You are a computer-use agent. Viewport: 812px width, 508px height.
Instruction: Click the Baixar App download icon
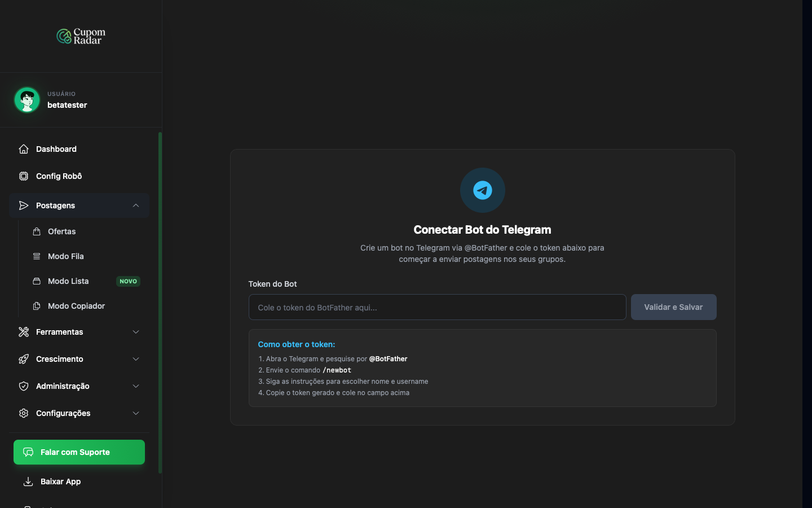[28, 481]
